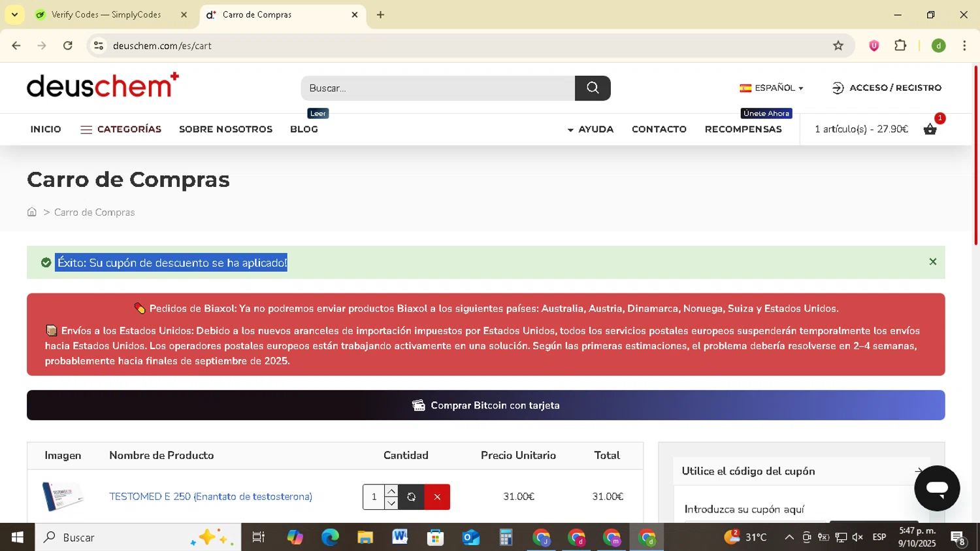Click Carro de Compras breadcrumb text
Viewport: 980px width, 551px height.
click(94, 212)
